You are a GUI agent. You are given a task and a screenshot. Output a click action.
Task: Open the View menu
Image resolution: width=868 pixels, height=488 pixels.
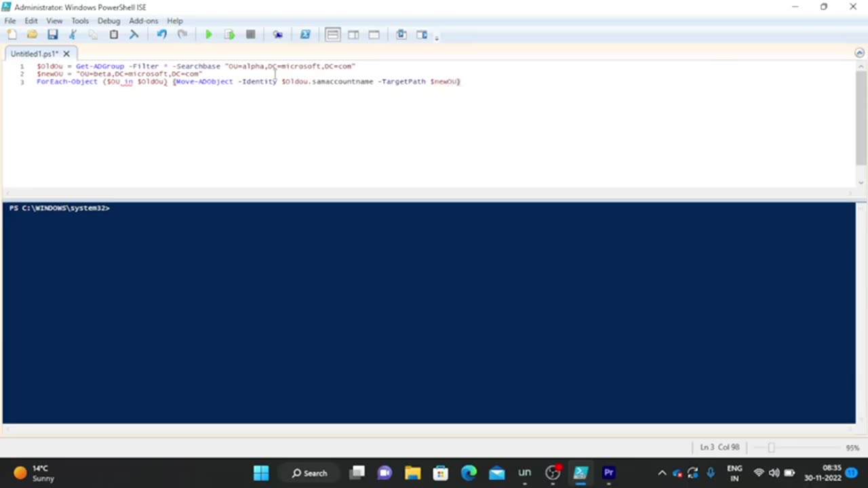pyautogui.click(x=54, y=21)
